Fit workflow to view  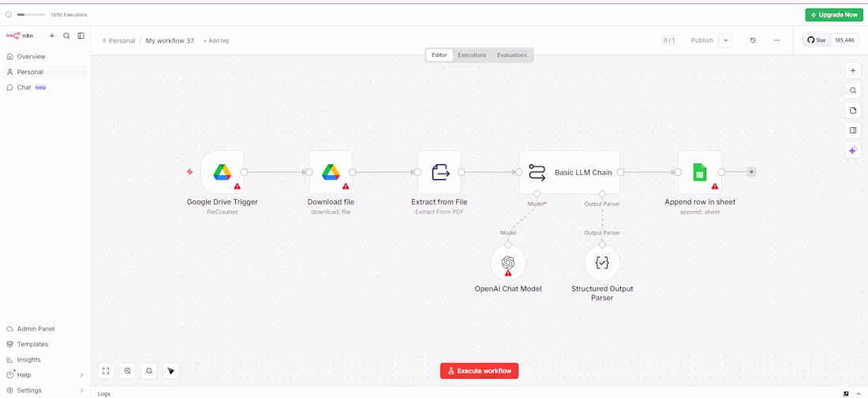coord(106,371)
